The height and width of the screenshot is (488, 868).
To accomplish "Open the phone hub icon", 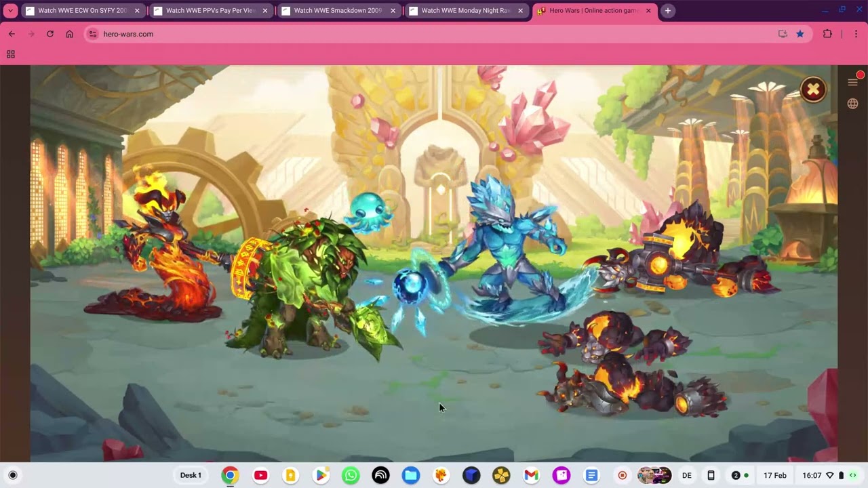I will click(711, 475).
